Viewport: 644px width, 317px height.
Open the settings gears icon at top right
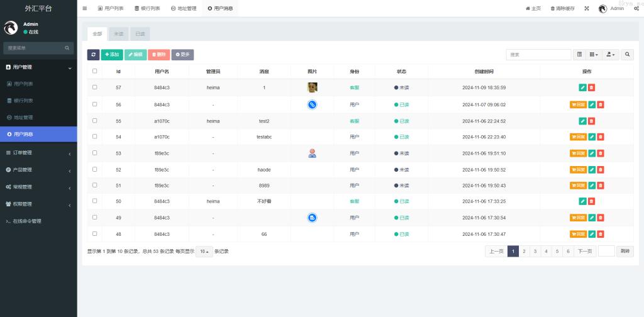click(636, 8)
